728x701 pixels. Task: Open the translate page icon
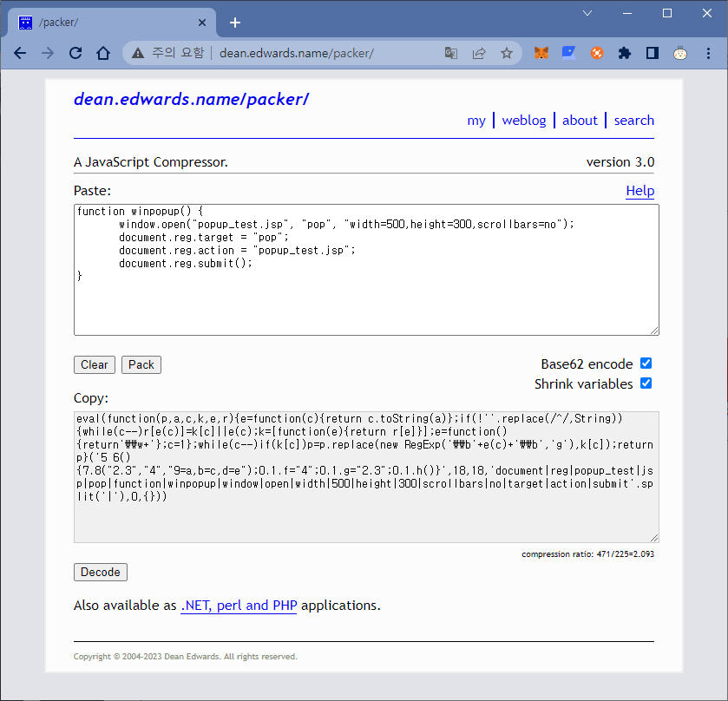tap(451, 54)
